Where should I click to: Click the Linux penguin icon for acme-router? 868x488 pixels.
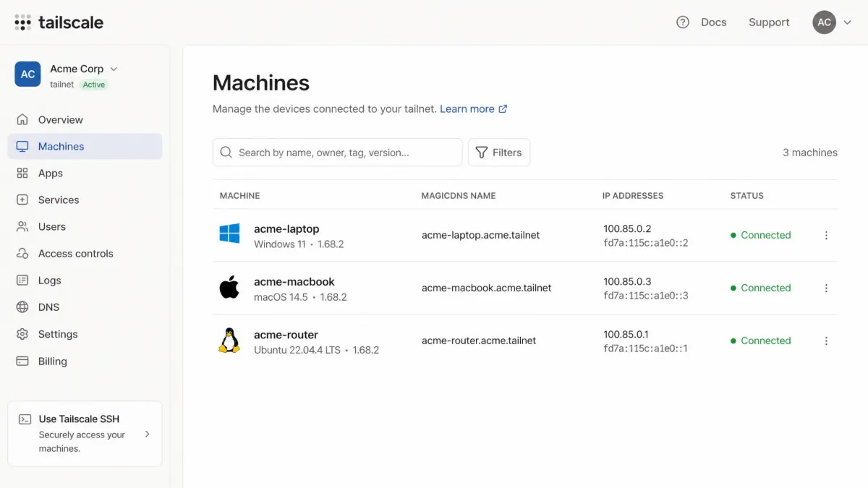pos(229,341)
